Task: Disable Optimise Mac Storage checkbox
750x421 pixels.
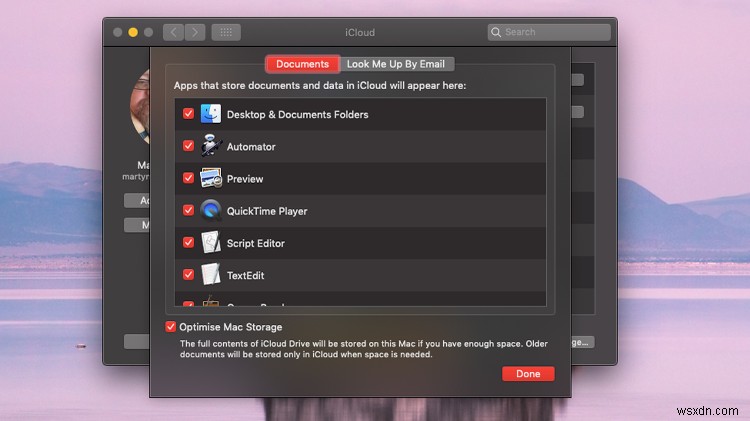Action: pos(171,327)
